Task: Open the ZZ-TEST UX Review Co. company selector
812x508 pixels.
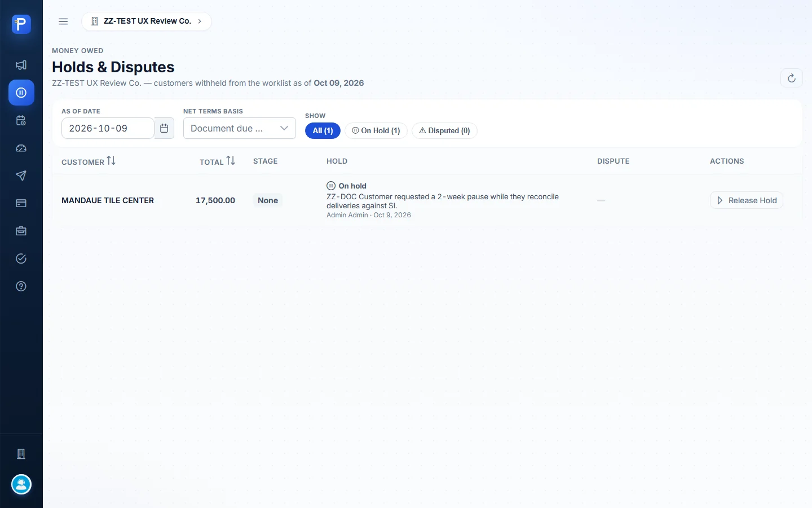Action: pyautogui.click(x=147, y=21)
